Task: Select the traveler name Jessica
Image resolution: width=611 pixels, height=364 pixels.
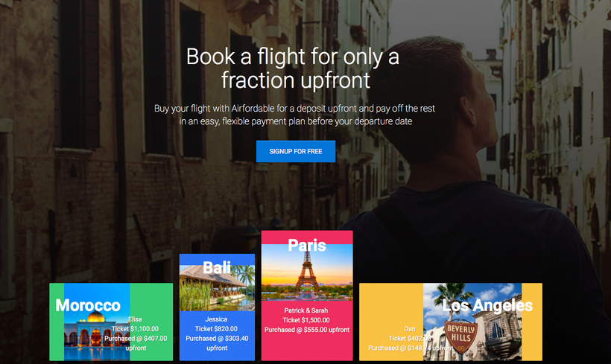Action: [216, 319]
